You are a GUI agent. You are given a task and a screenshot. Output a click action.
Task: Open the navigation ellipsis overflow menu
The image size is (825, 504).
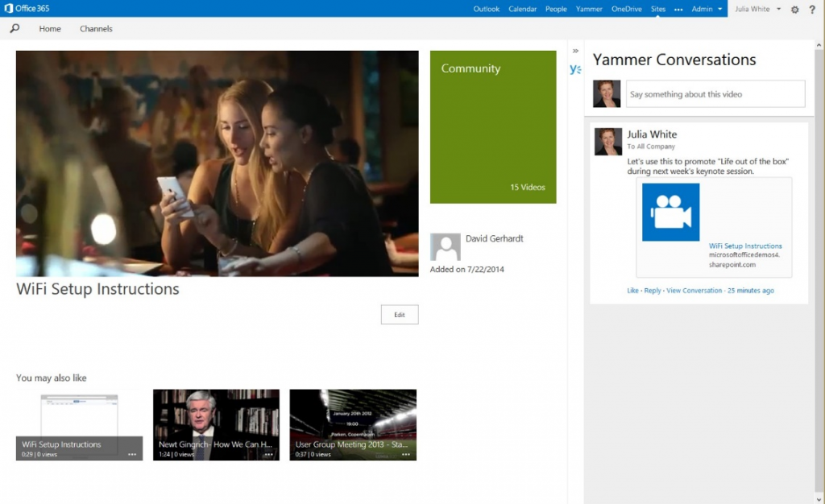[678, 9]
